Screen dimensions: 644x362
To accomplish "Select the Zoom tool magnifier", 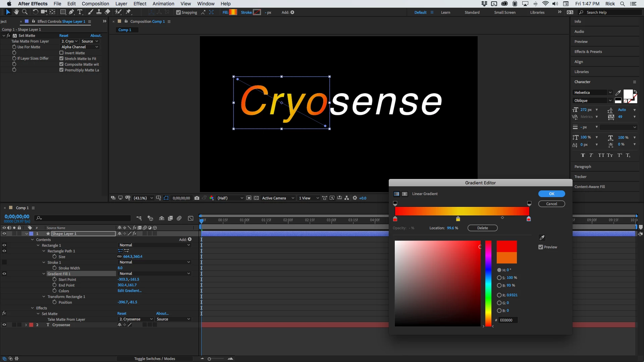I will click(24, 12).
